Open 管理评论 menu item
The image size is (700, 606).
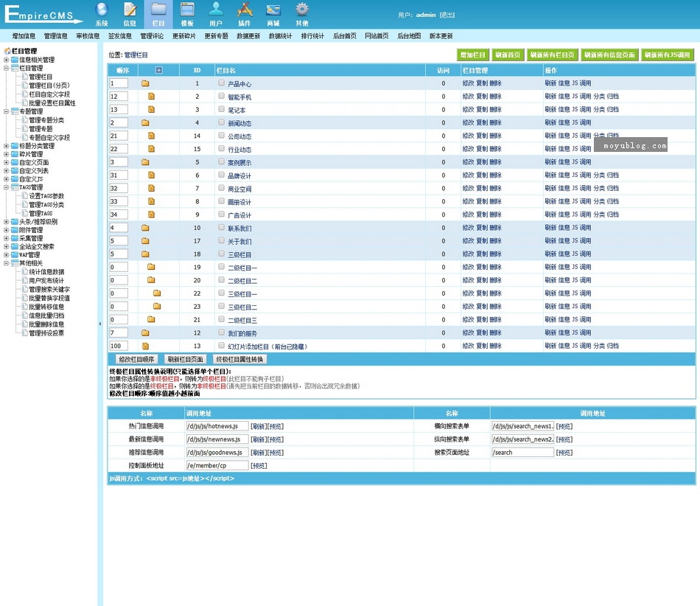coord(152,36)
